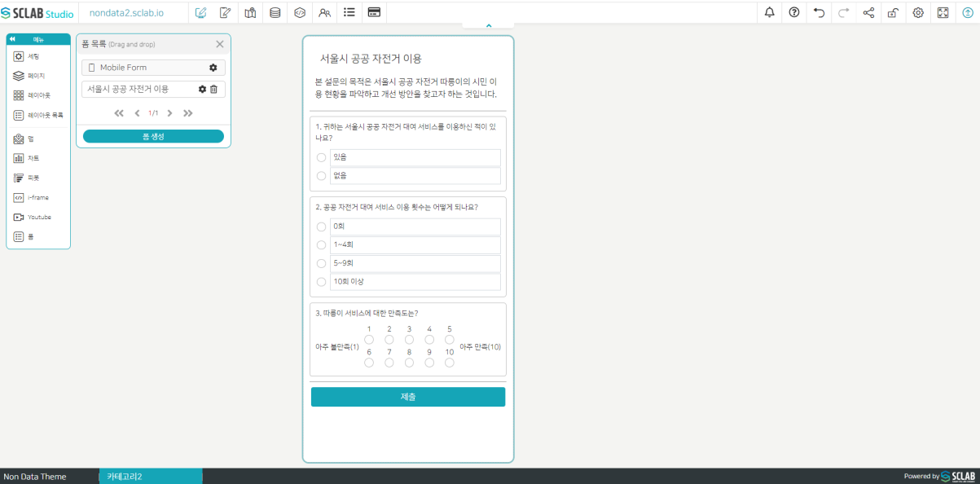Image resolution: width=980 pixels, height=484 pixels.
Task: Click the next page arrow in 폼 목록
Action: coord(169,113)
